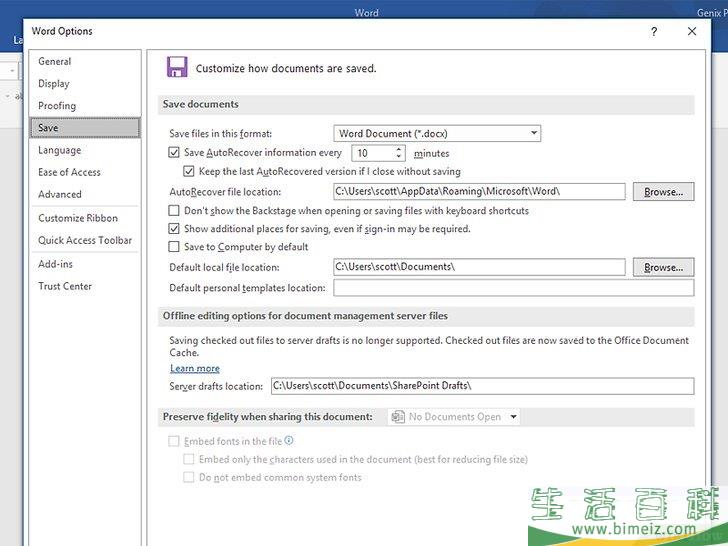This screenshot has width=728, height=546.
Task: Click the Default local file location field
Action: coord(479,267)
